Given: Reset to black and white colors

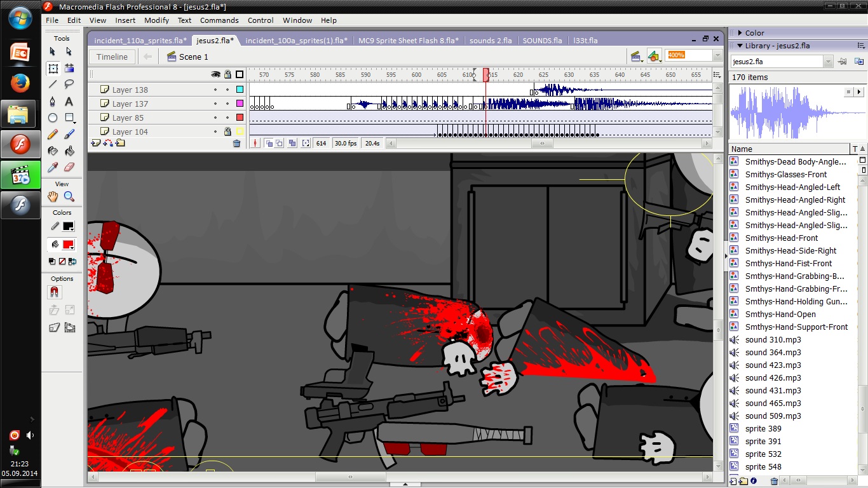Looking at the screenshot, I should tap(52, 261).
